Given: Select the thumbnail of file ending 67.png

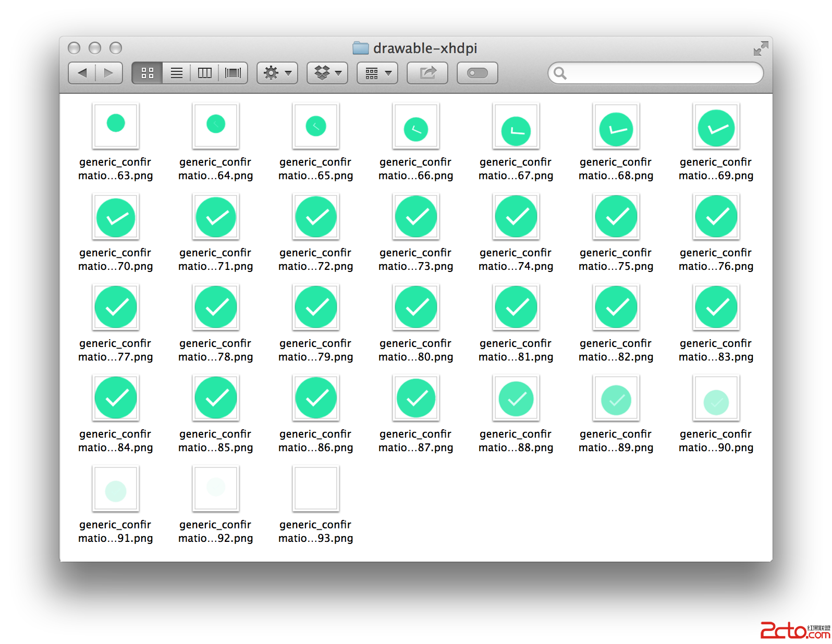Looking at the screenshot, I should click(516, 126).
